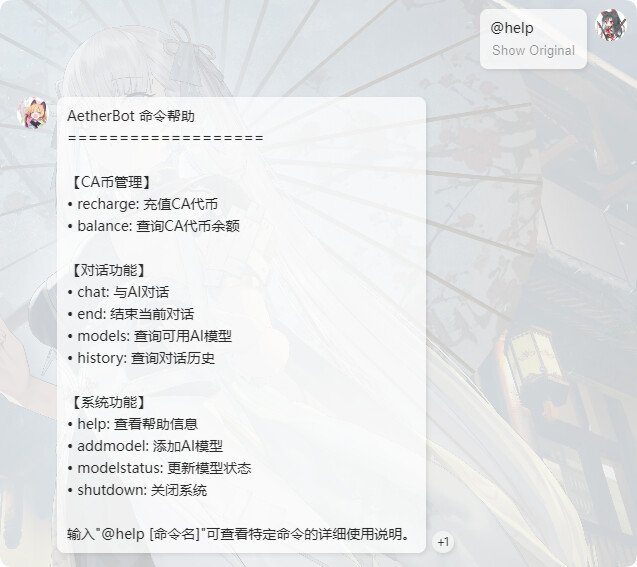
Task: Select the modelstatus: 更新模型状态 line
Action: (159, 468)
